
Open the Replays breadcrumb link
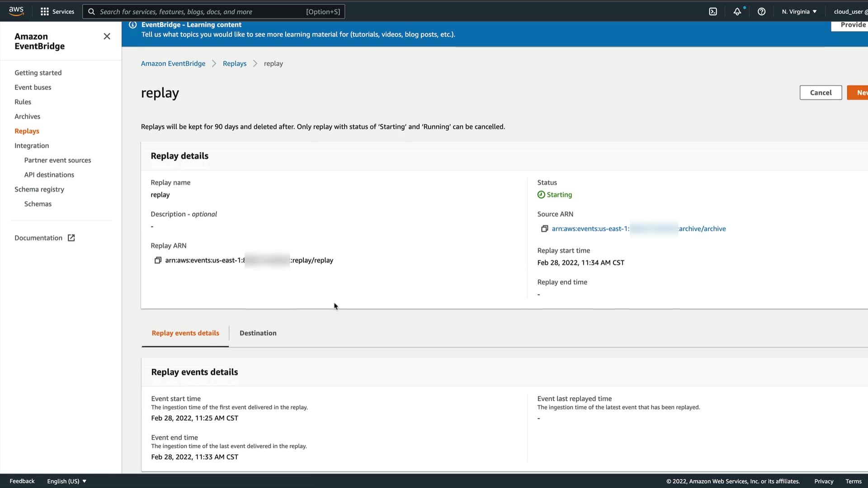[234, 64]
